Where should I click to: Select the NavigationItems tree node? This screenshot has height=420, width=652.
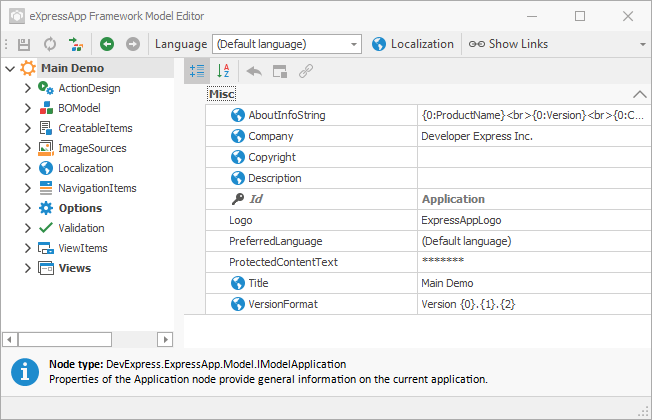click(x=97, y=188)
